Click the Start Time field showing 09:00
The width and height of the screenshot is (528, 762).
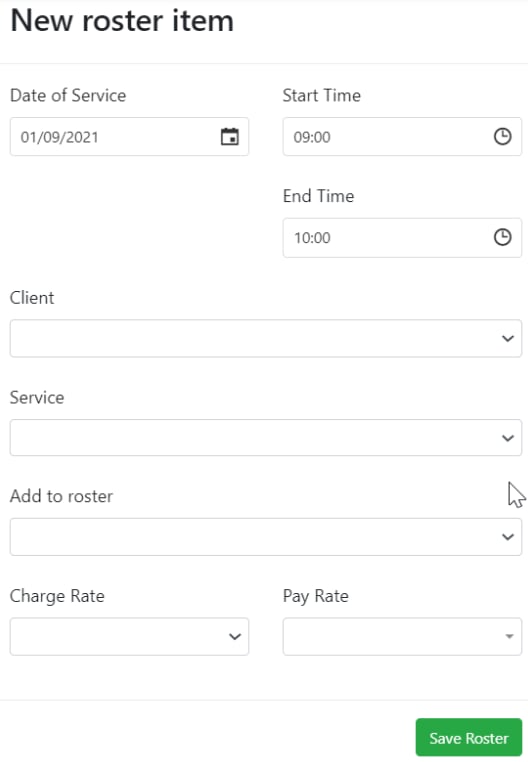[x=402, y=137]
